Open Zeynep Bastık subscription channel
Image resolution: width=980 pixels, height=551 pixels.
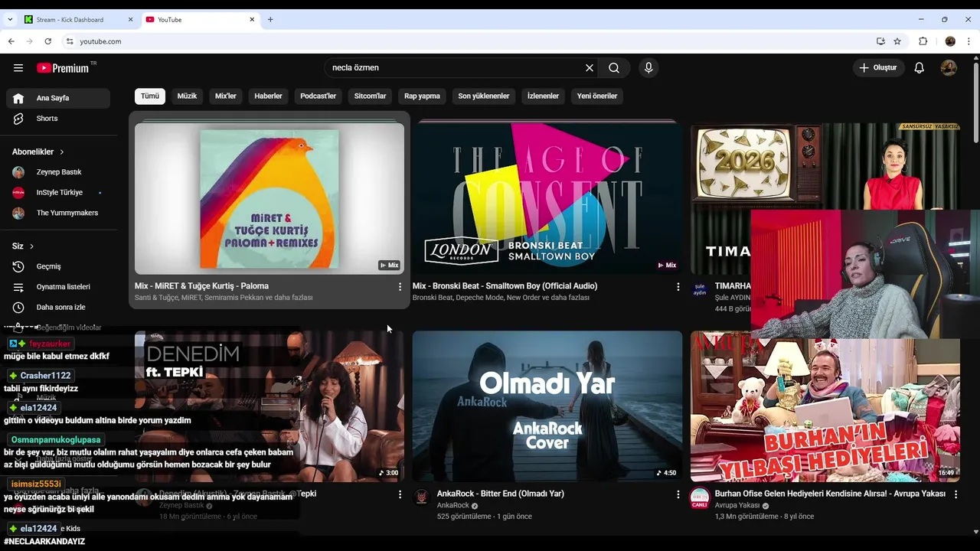click(x=58, y=172)
